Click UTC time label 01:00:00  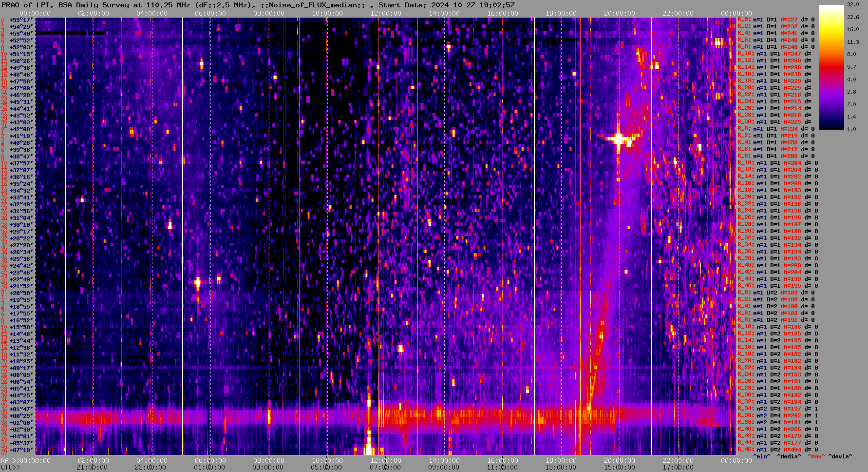209,467
